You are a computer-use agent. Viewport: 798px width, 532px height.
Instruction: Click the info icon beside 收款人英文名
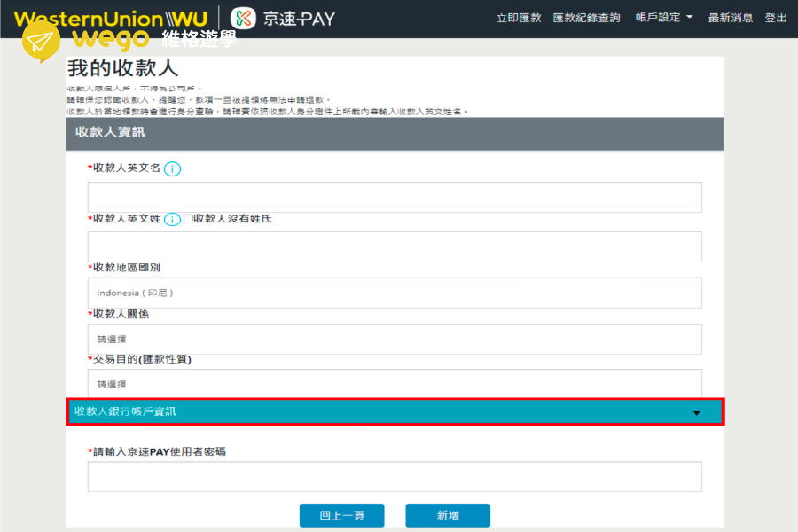(x=173, y=168)
